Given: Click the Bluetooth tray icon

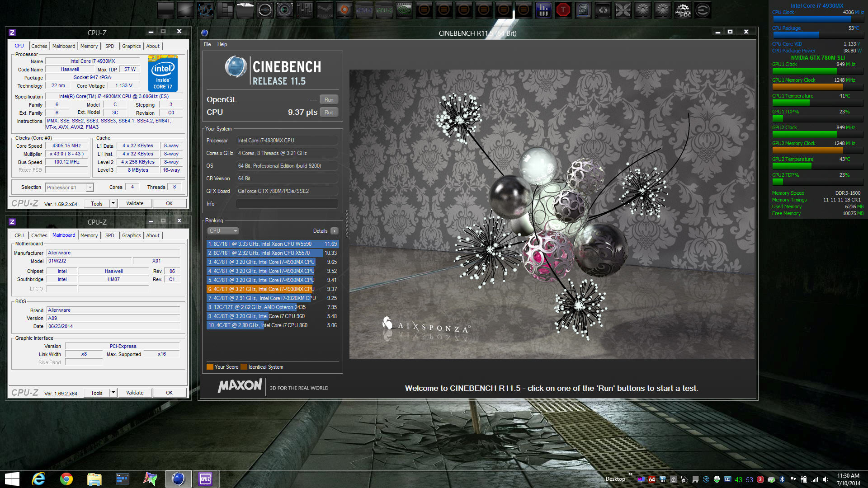Looking at the screenshot, I should 782,479.
